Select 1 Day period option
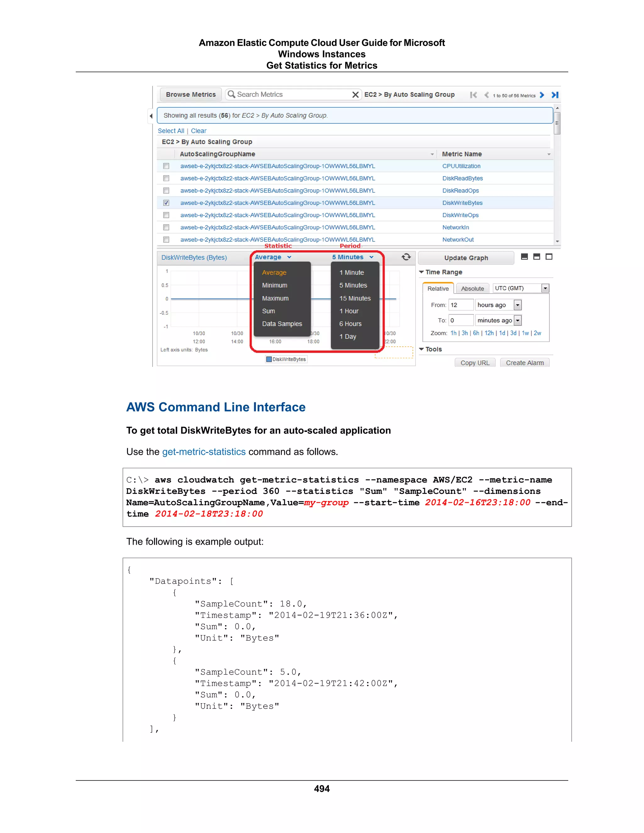644x833 pixels. 347,336
